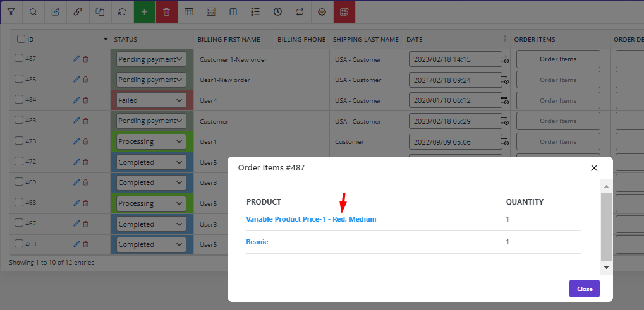
Task: Click the duplicate copy toolbar icon
Action: click(x=100, y=12)
